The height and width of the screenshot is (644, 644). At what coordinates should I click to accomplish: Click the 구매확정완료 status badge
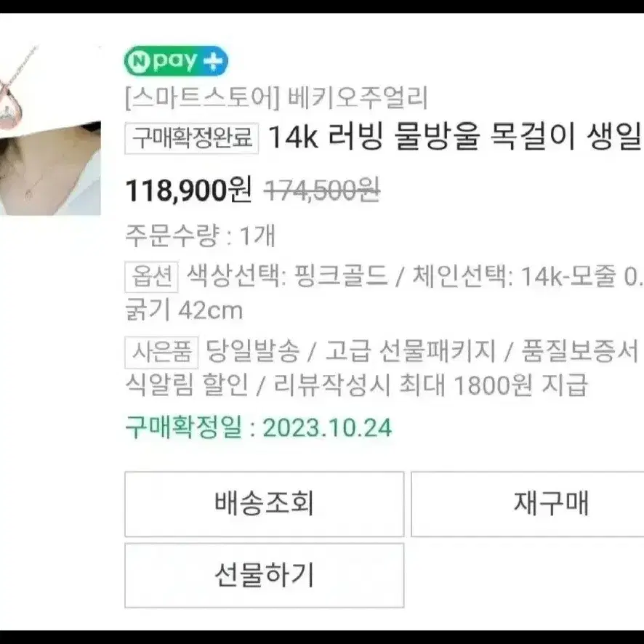tap(192, 137)
